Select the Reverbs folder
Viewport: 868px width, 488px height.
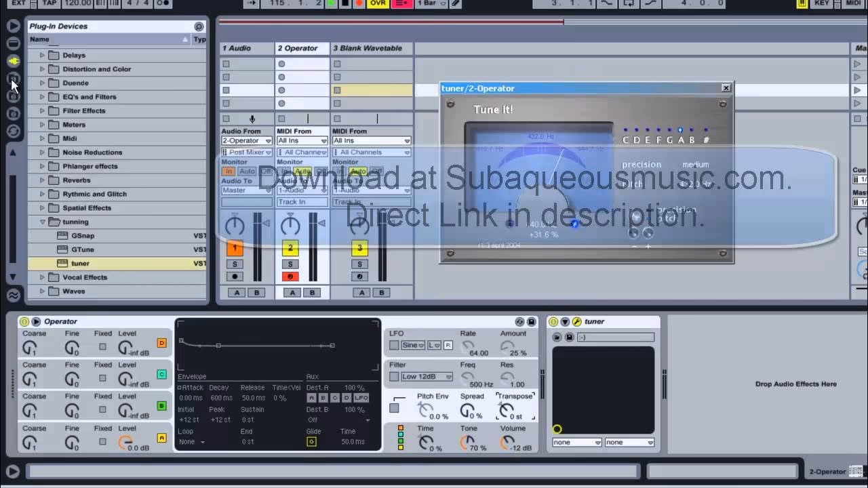pos(76,180)
